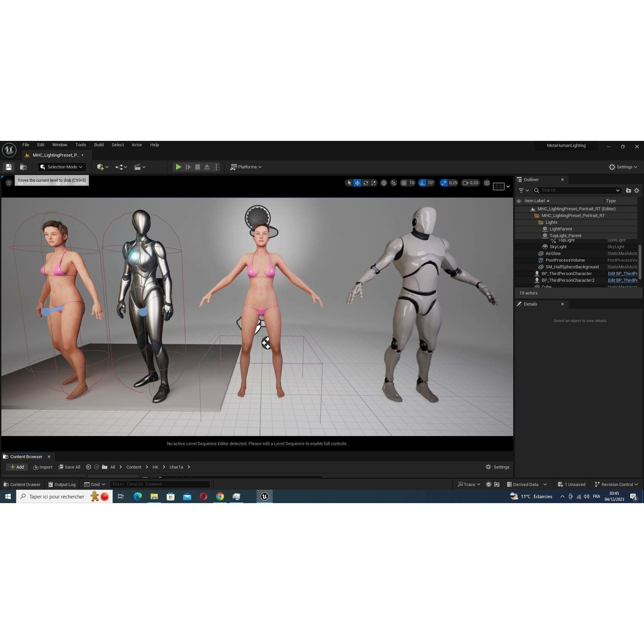Screen dimensions: 644x644
Task: Click the viewport layout grid icon
Action: 487,183
